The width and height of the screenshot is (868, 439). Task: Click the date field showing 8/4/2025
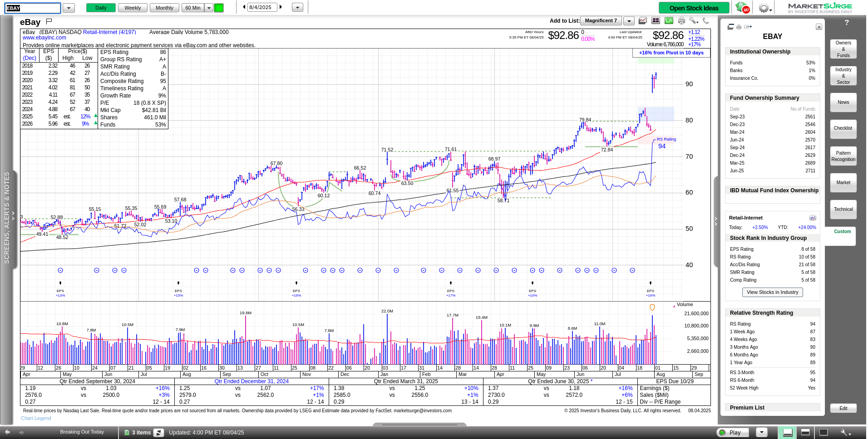(262, 7)
